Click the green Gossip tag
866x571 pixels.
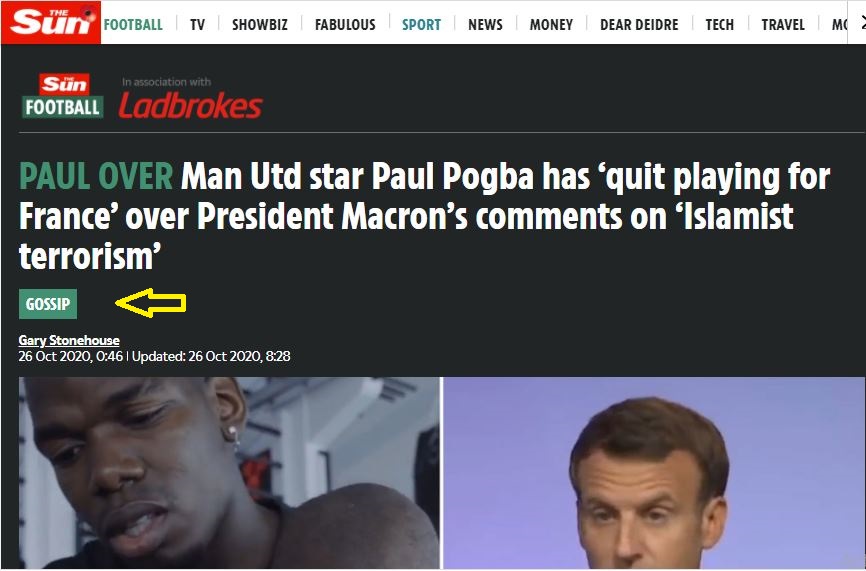click(x=48, y=304)
